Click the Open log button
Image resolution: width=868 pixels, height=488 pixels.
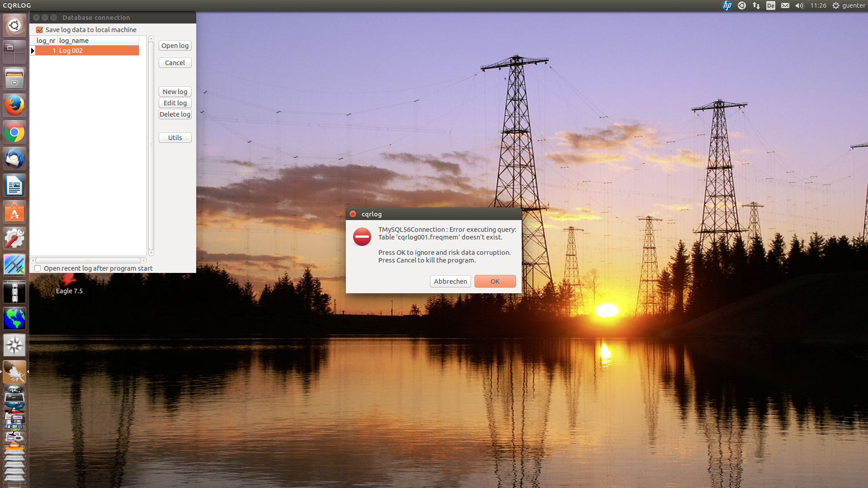[175, 46]
